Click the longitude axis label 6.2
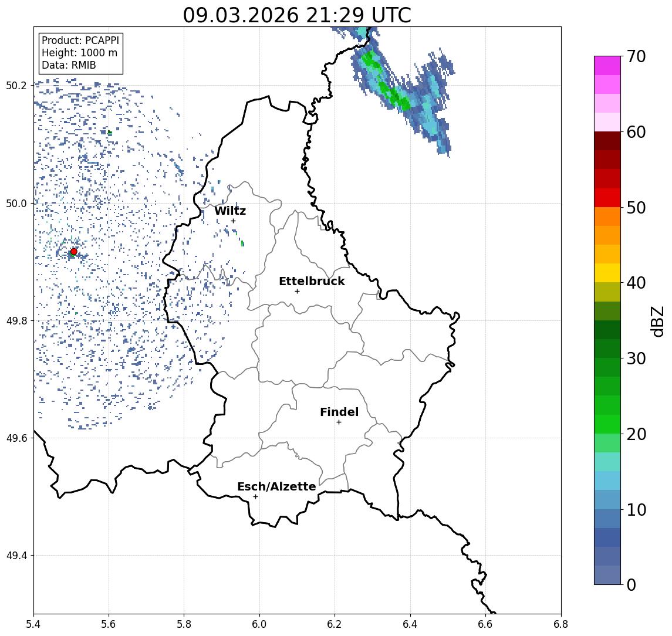The image size is (672, 636). pos(335,624)
